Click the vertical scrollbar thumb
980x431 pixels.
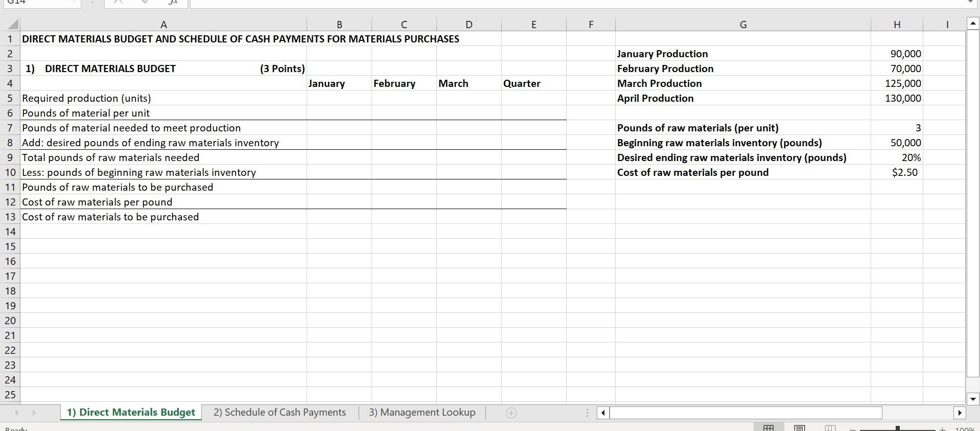pyautogui.click(x=973, y=203)
